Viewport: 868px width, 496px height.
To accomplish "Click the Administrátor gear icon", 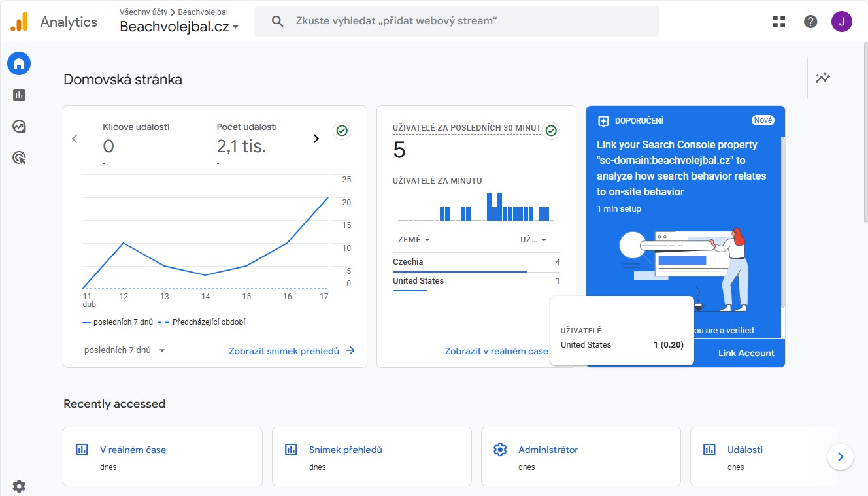I will (500, 450).
